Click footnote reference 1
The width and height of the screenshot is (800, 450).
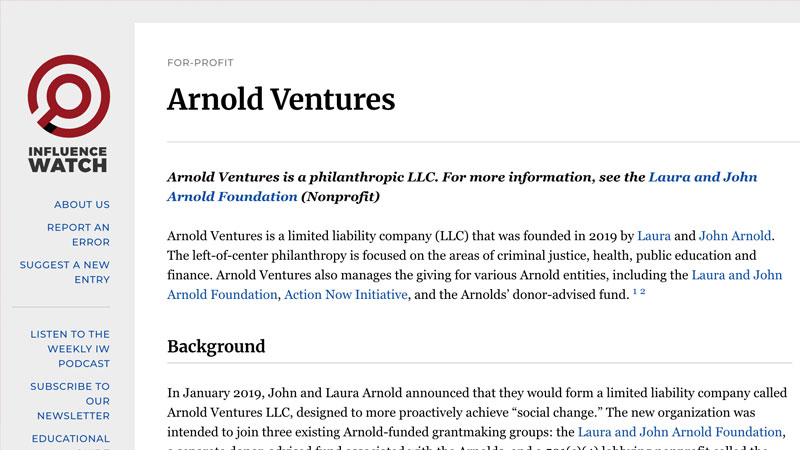[635, 291]
